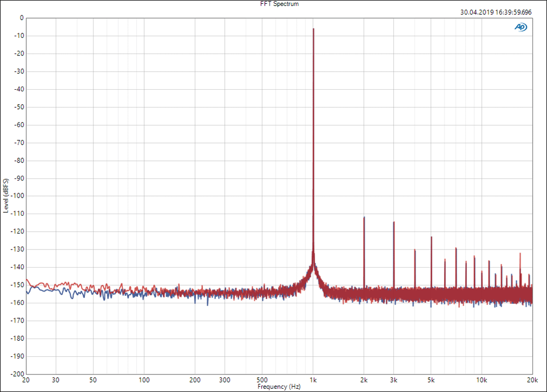This screenshot has width=547, height=392.
Task: Click the 3k harmonic peak top
Action: (394, 222)
